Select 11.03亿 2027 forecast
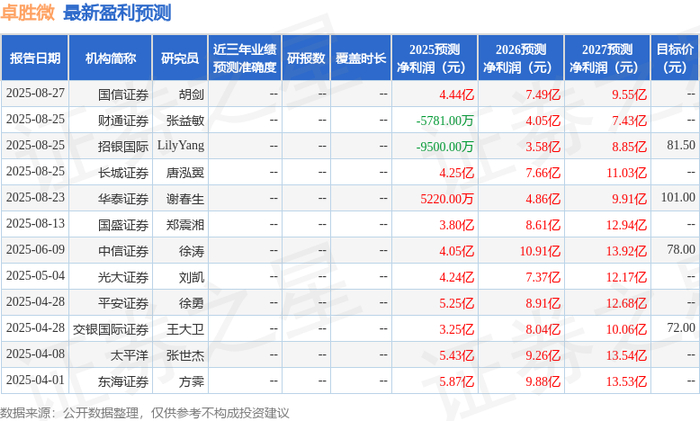This screenshot has width=700, height=421. pos(626,173)
